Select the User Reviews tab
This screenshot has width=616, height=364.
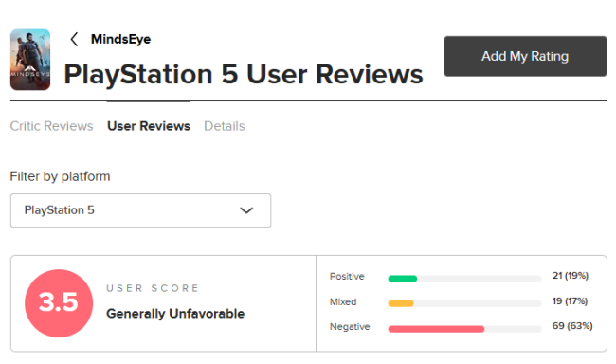[149, 126]
